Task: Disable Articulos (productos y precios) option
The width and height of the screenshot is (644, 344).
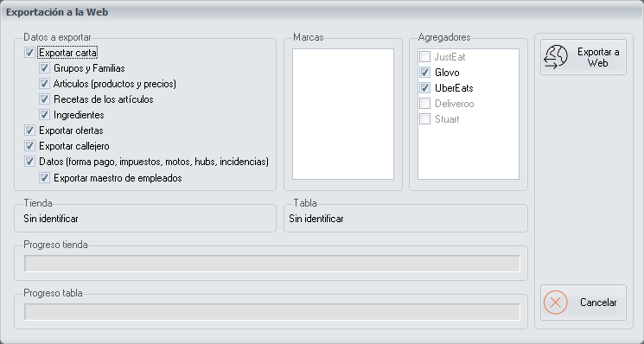Action: [44, 84]
